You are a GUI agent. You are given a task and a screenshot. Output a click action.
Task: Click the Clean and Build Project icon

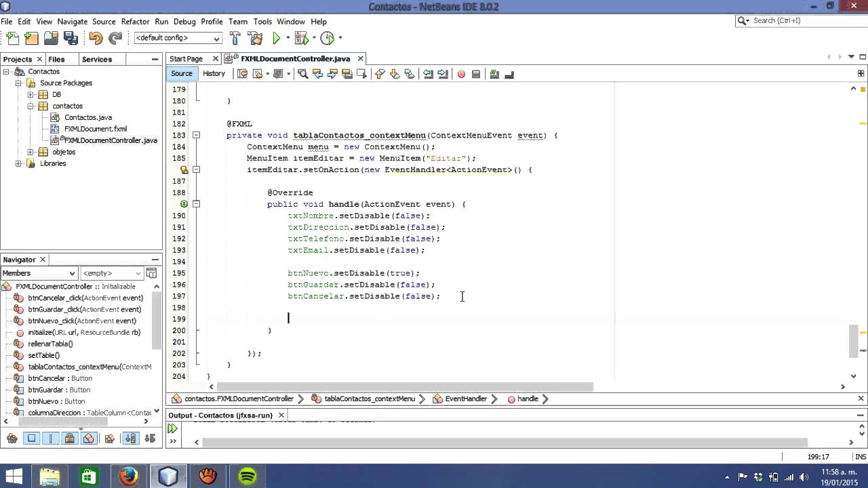255,38
